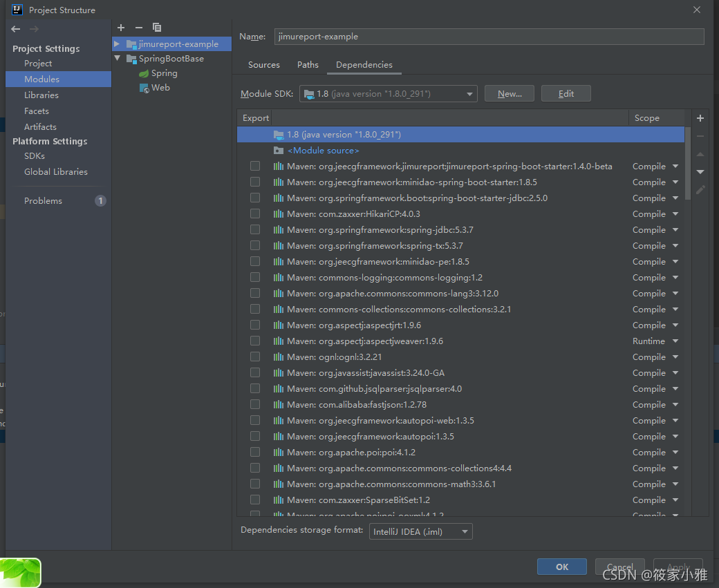Click the Export column header
The image size is (719, 588).
(255, 118)
